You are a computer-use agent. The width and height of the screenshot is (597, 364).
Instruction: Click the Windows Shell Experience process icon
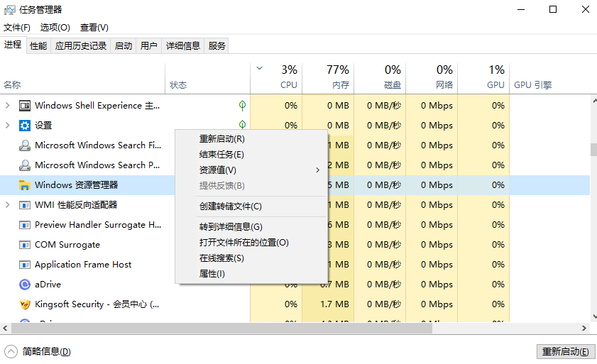pos(25,106)
